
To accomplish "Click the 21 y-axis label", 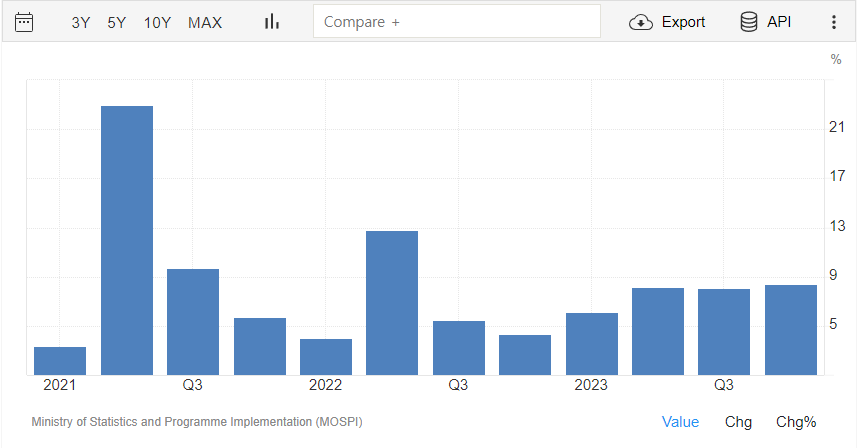I will click(837, 127).
